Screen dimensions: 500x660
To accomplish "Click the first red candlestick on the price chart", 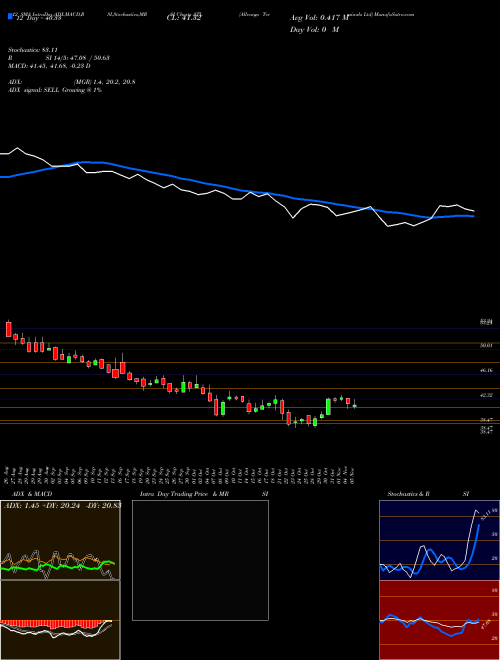I will [8, 329].
